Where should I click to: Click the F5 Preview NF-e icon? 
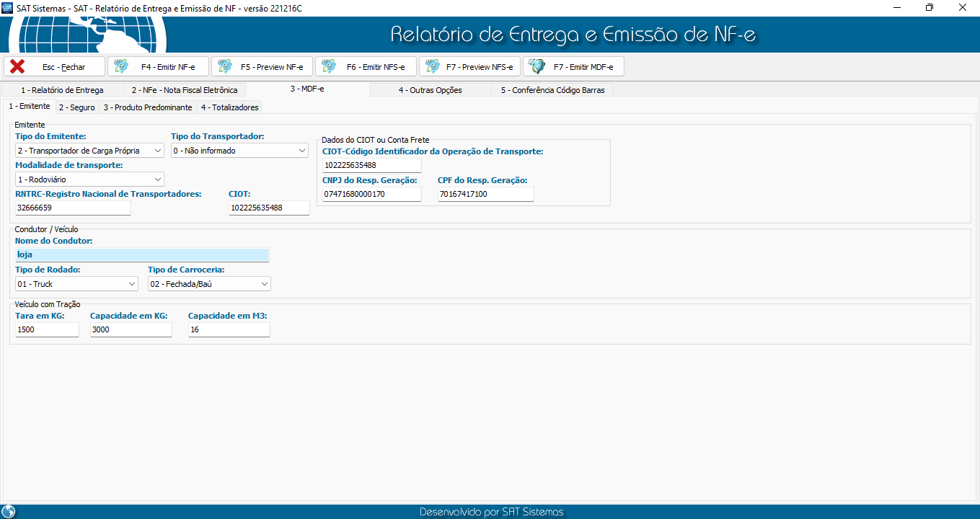(225, 67)
